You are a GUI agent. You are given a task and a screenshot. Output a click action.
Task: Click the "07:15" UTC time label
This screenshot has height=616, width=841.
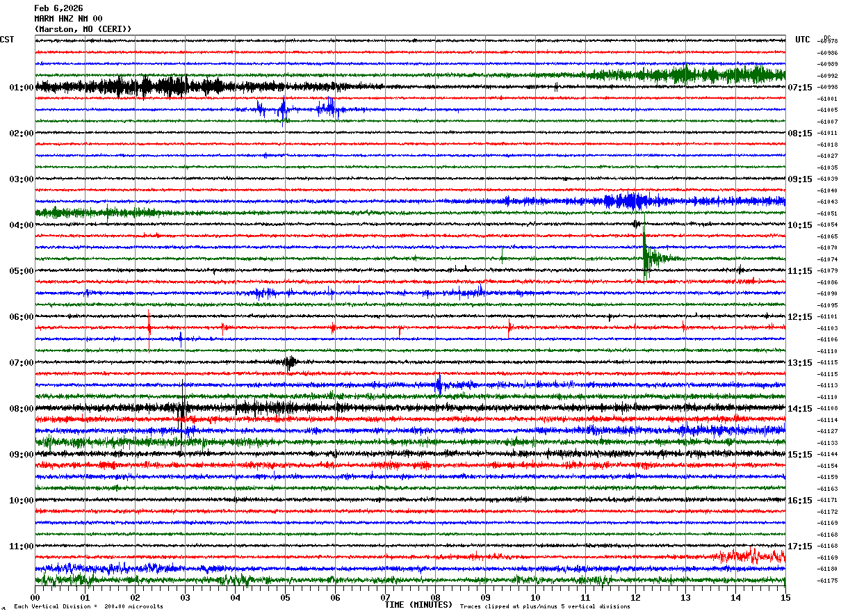point(800,88)
